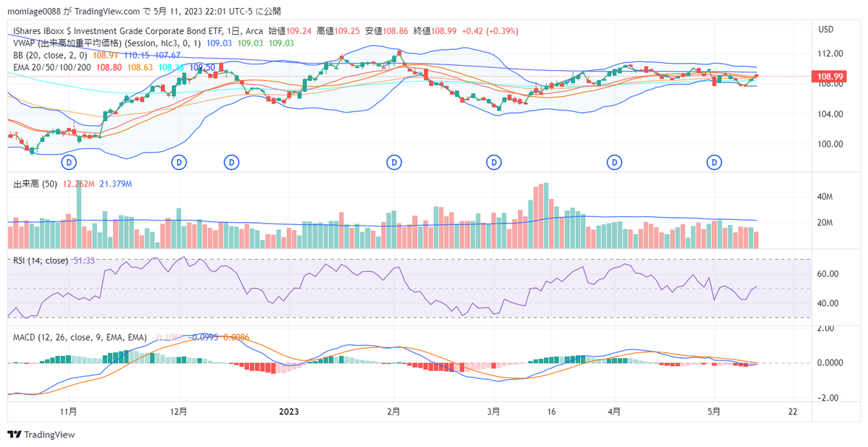Click the EMA 50 value 108.63

[x=140, y=67]
